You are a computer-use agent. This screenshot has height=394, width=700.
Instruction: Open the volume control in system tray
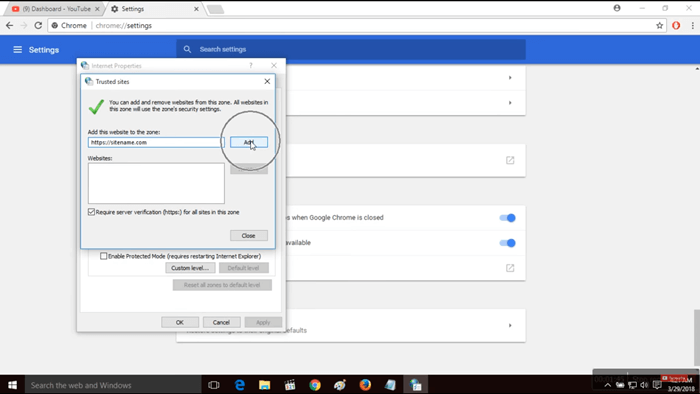click(x=644, y=385)
